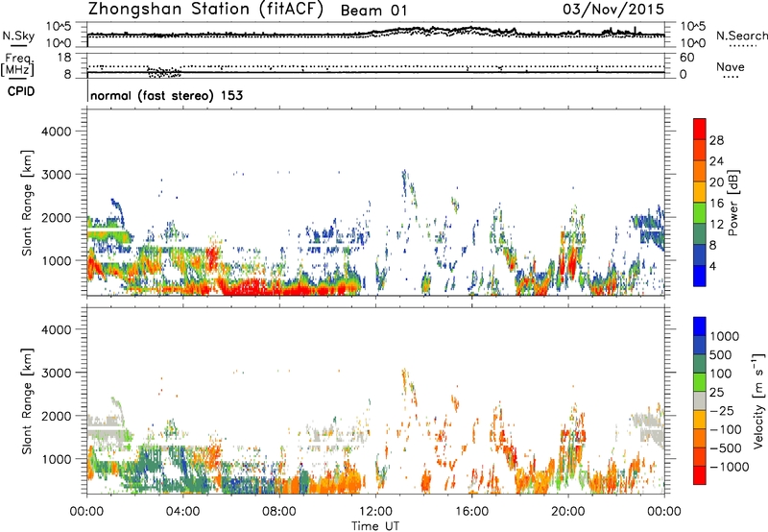The height and width of the screenshot is (532, 768).
Task: Click the 'Time UT' axis title
Action: click(375, 526)
